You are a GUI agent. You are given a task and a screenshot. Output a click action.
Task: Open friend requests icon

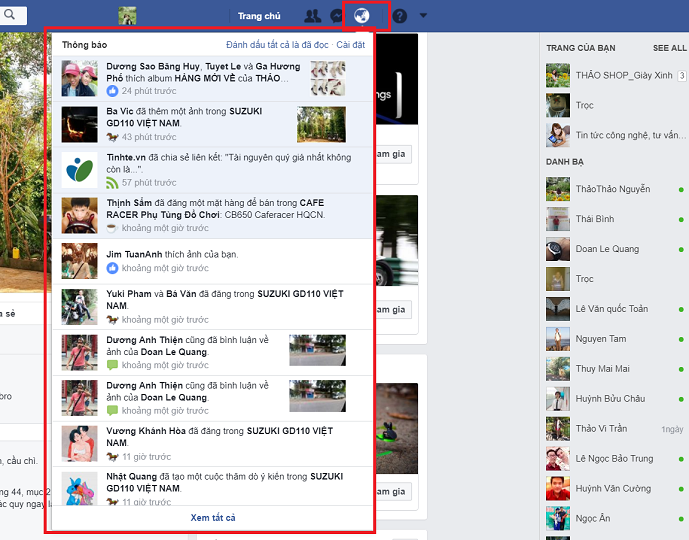coord(312,16)
